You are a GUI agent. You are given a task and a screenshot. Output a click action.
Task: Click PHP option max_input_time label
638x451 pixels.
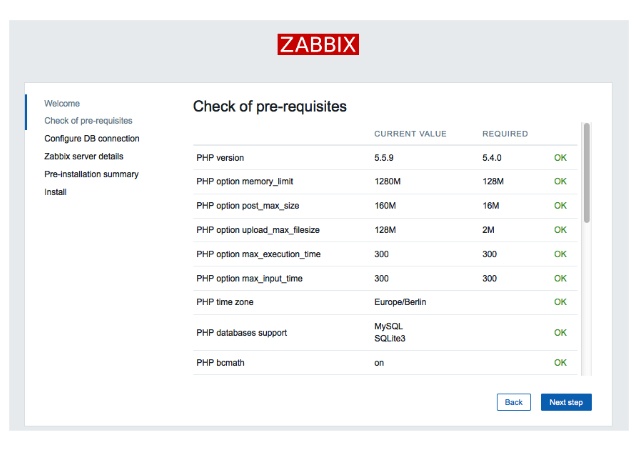tap(249, 279)
